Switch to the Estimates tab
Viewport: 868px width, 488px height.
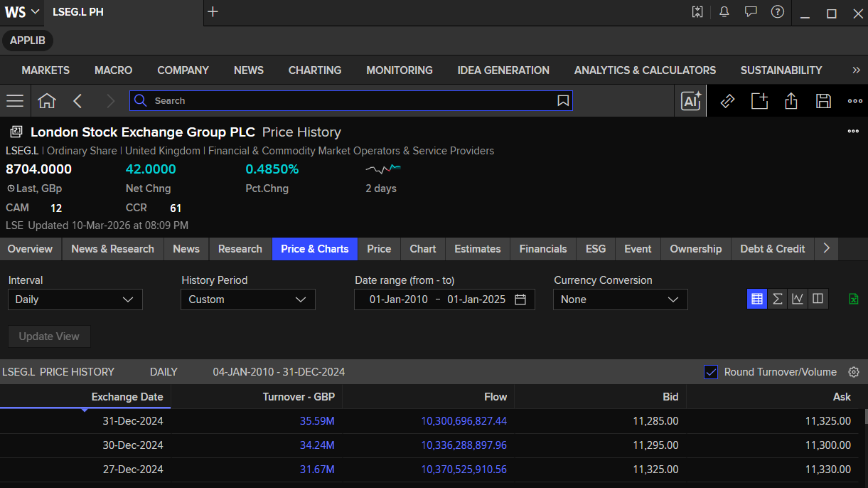478,249
